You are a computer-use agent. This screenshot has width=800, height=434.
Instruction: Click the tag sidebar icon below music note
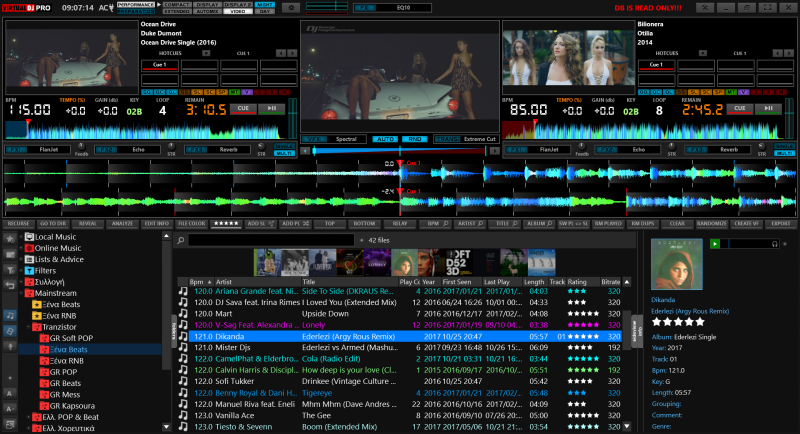[x=10, y=330]
